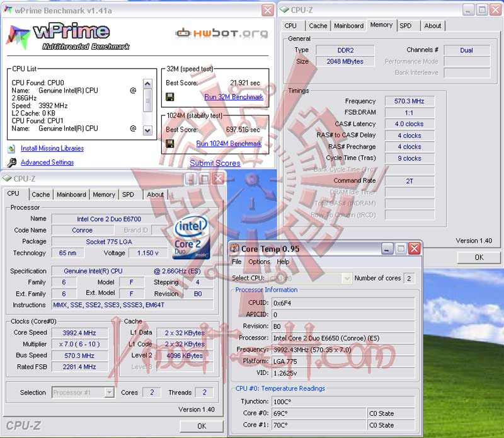This screenshot has width=504, height=438.
Task: Click the Tjunction 100C value
Action: (x=343, y=401)
